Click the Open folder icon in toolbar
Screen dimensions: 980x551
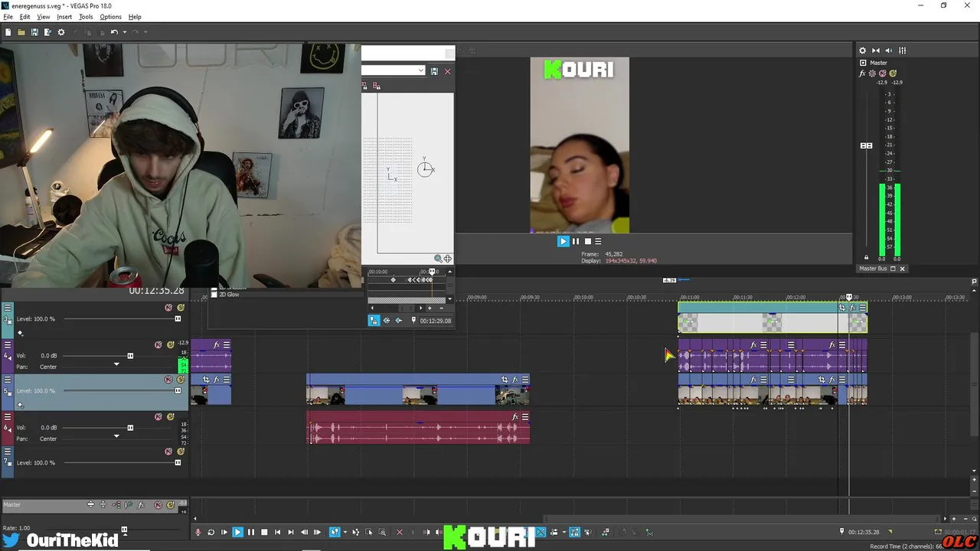point(21,32)
